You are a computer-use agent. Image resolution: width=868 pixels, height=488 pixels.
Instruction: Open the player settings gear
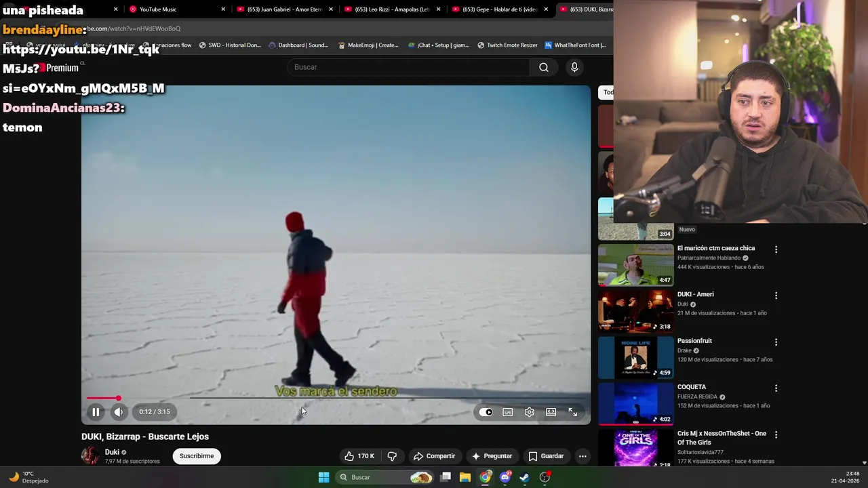pos(529,412)
